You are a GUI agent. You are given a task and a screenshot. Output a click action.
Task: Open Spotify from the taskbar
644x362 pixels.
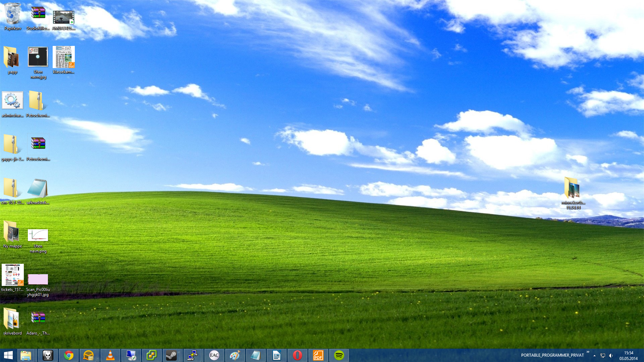coord(339,355)
